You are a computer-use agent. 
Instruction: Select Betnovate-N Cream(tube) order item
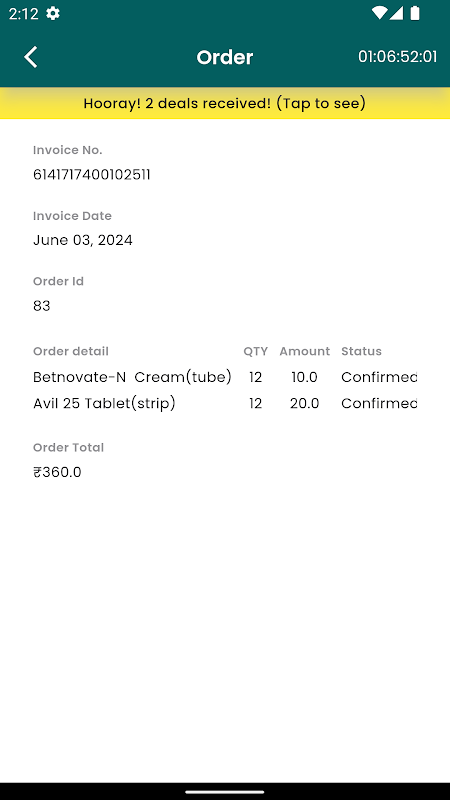pyautogui.click(x=132, y=378)
